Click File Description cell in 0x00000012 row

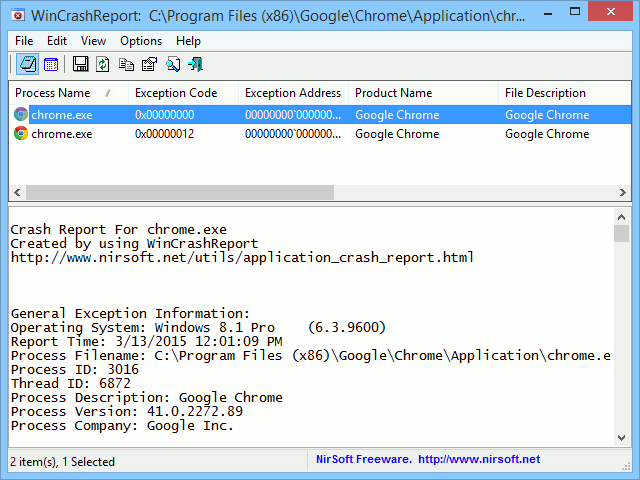pyautogui.click(x=547, y=134)
